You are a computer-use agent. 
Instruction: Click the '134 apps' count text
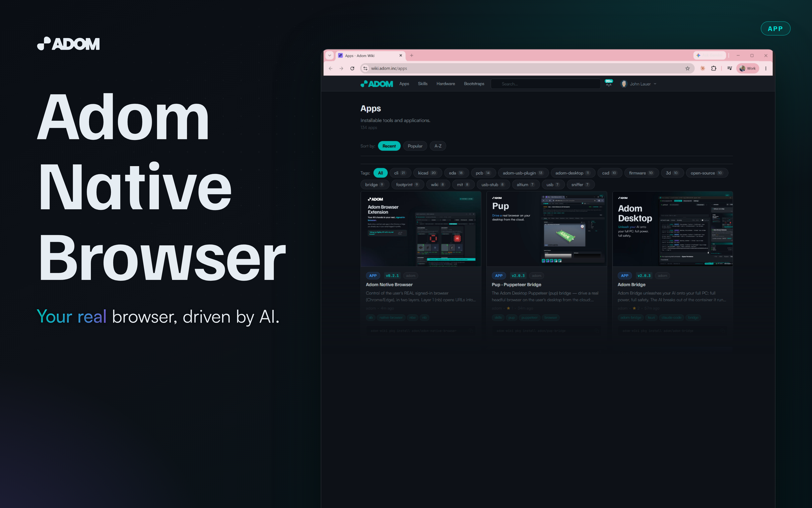tap(369, 128)
